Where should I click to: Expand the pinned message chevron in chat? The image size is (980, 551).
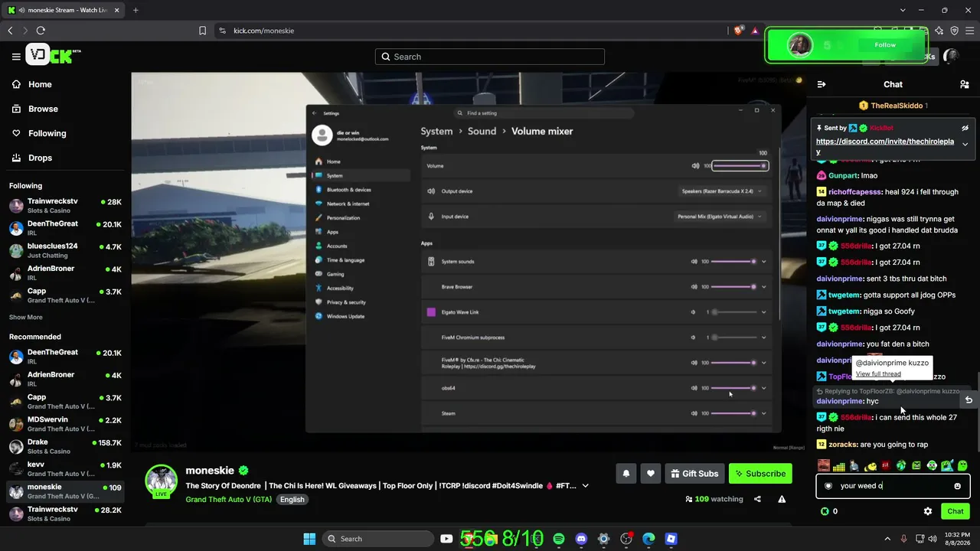(x=965, y=145)
